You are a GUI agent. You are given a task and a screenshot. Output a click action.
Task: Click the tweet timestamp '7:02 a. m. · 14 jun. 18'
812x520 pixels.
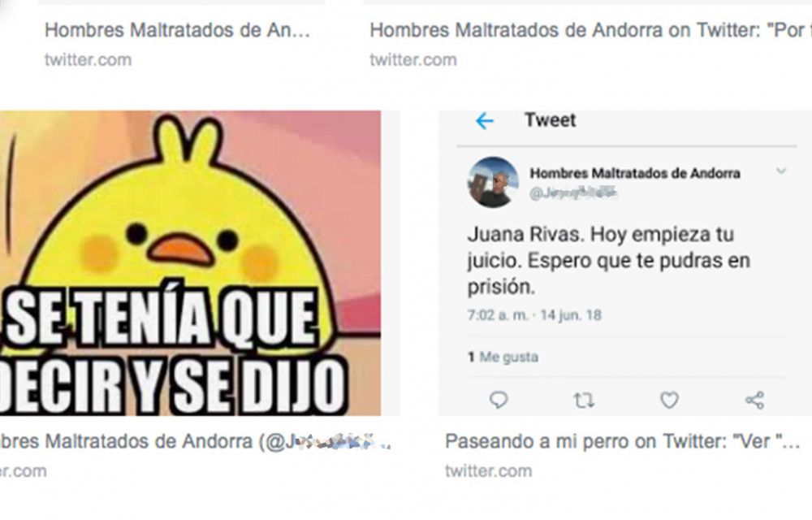[534, 315]
